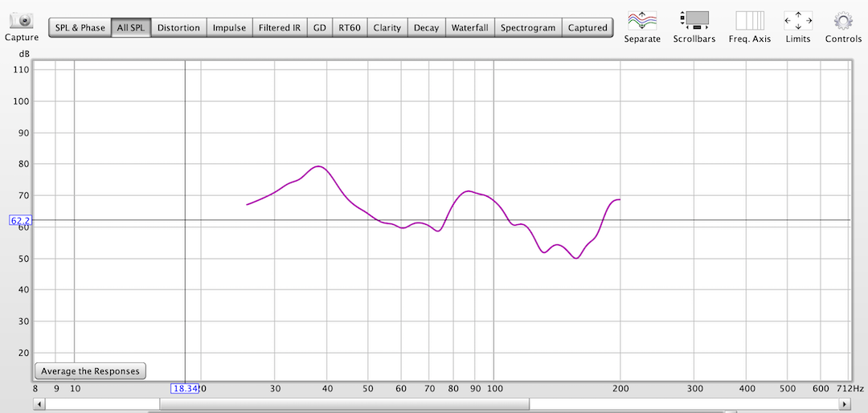This screenshot has width=868, height=413.
Task: Go to the Filtered IR tab
Action: [x=279, y=27]
